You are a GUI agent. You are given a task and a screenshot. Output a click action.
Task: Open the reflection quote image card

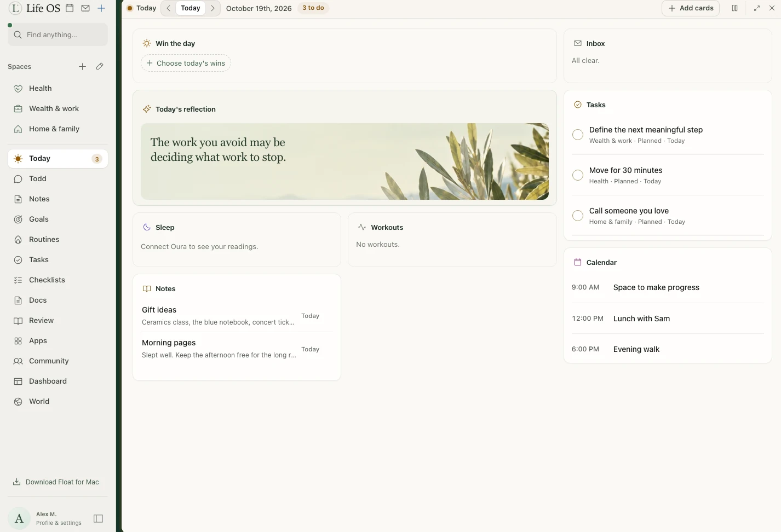tap(344, 161)
